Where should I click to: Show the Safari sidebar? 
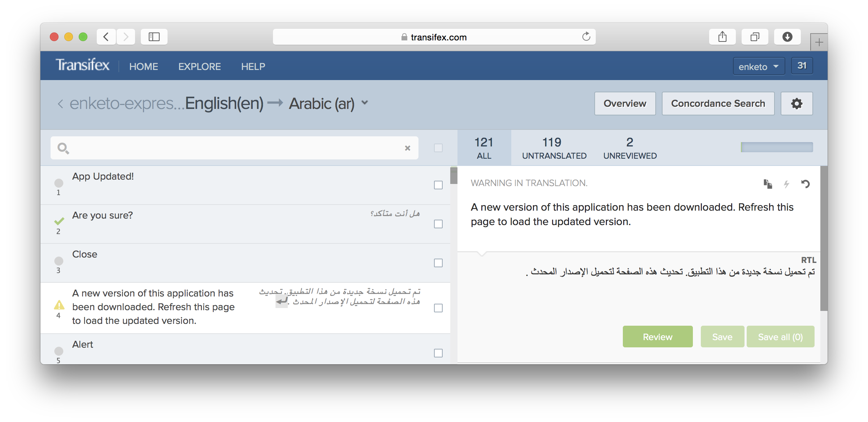(154, 37)
